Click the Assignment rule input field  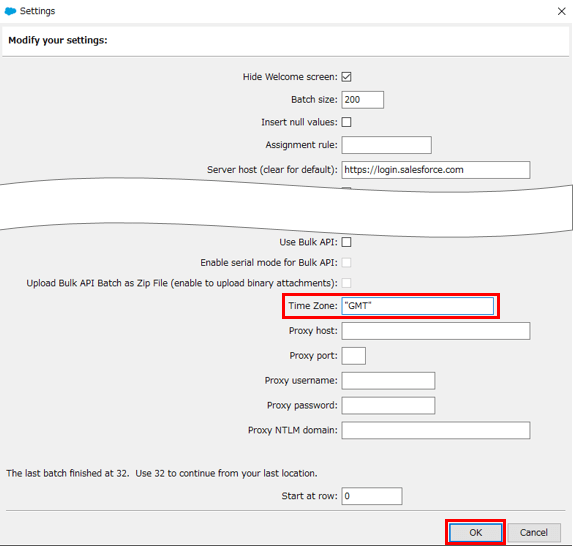386,145
